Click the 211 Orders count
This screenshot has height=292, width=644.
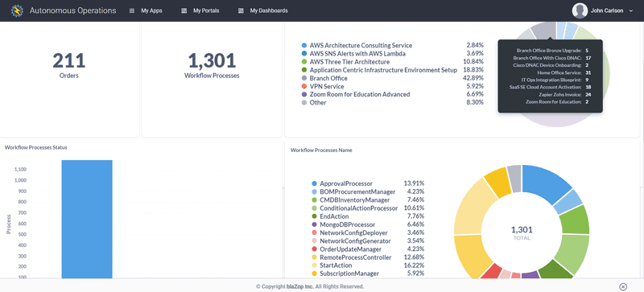[69, 61]
